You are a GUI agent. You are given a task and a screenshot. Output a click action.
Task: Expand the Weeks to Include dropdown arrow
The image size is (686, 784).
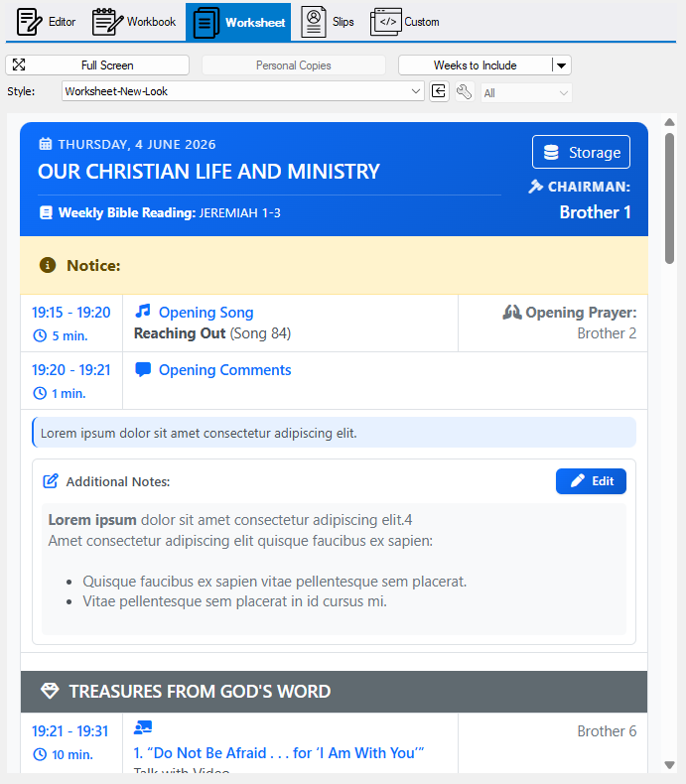tap(561, 65)
